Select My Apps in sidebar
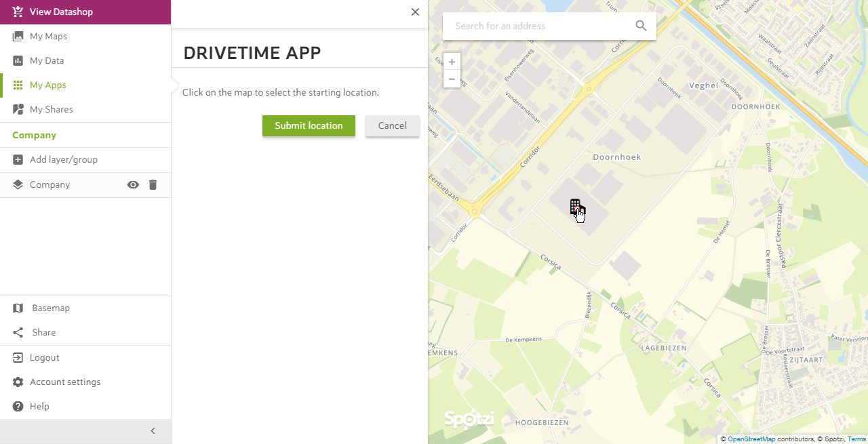Image resolution: width=868 pixels, height=444 pixels. [x=85, y=85]
